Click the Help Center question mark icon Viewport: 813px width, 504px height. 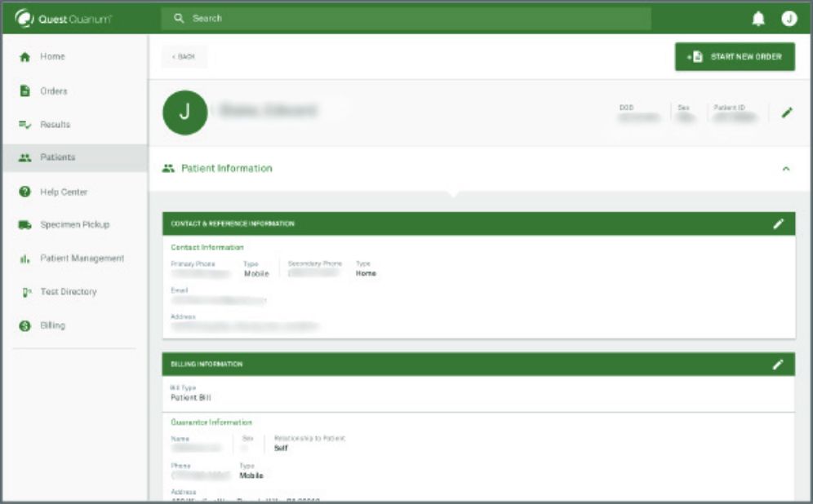24,192
